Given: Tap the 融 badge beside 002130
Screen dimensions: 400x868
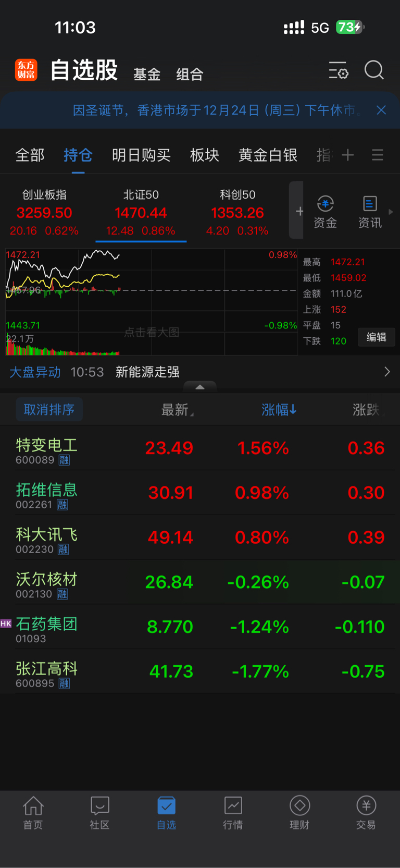Looking at the screenshot, I should tap(62, 594).
